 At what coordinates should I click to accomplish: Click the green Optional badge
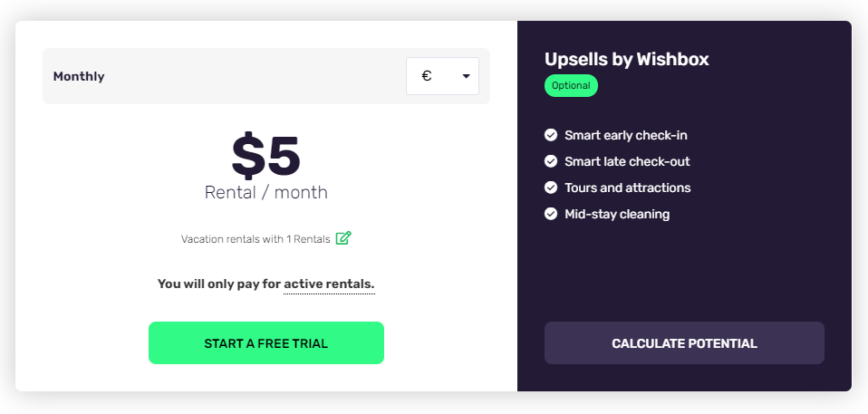point(571,86)
